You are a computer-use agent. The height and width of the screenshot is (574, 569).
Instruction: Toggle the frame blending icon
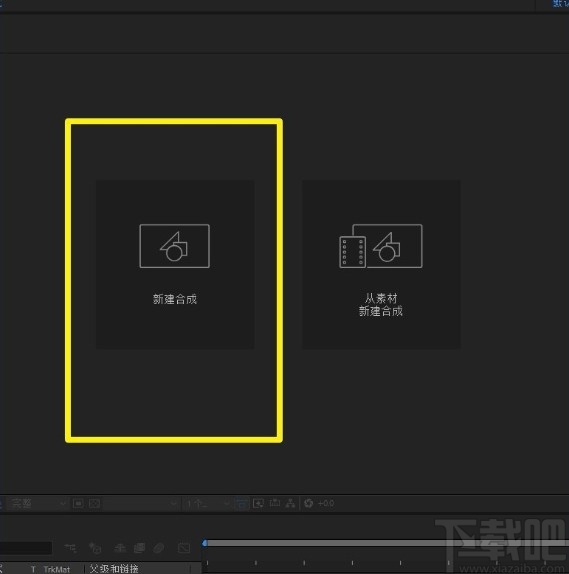(x=140, y=548)
